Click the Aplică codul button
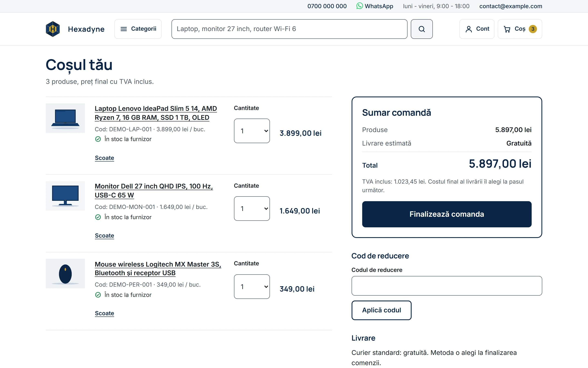 click(381, 310)
